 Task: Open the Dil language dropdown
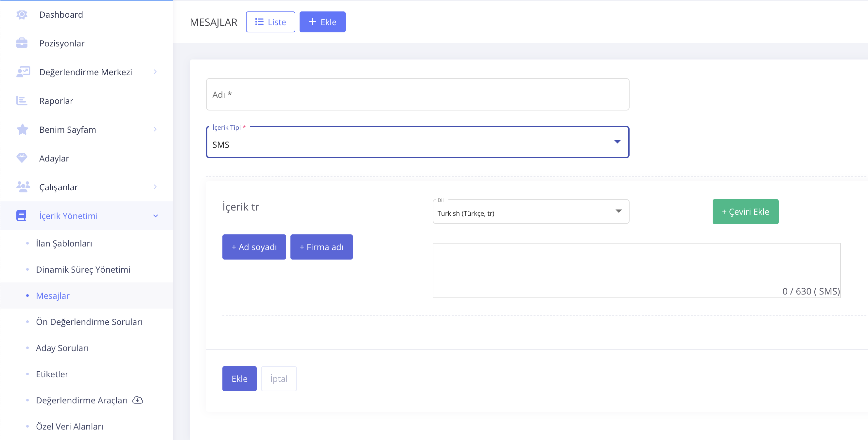point(530,212)
